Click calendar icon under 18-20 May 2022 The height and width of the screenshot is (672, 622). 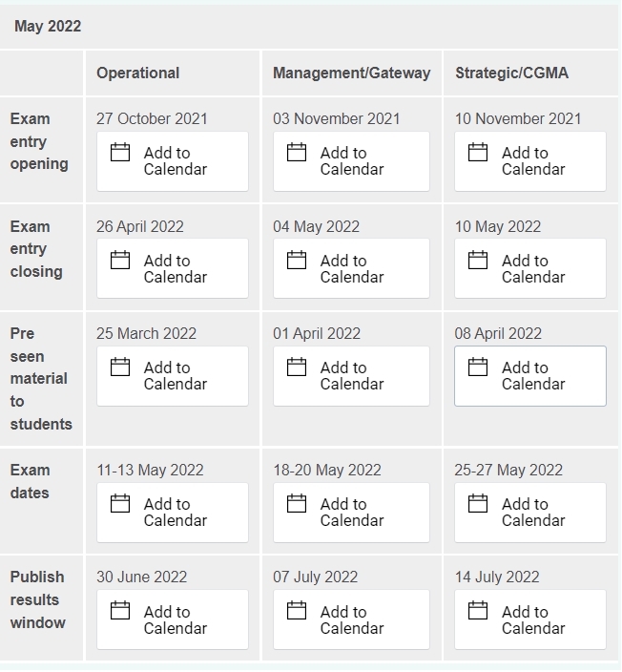(x=297, y=504)
